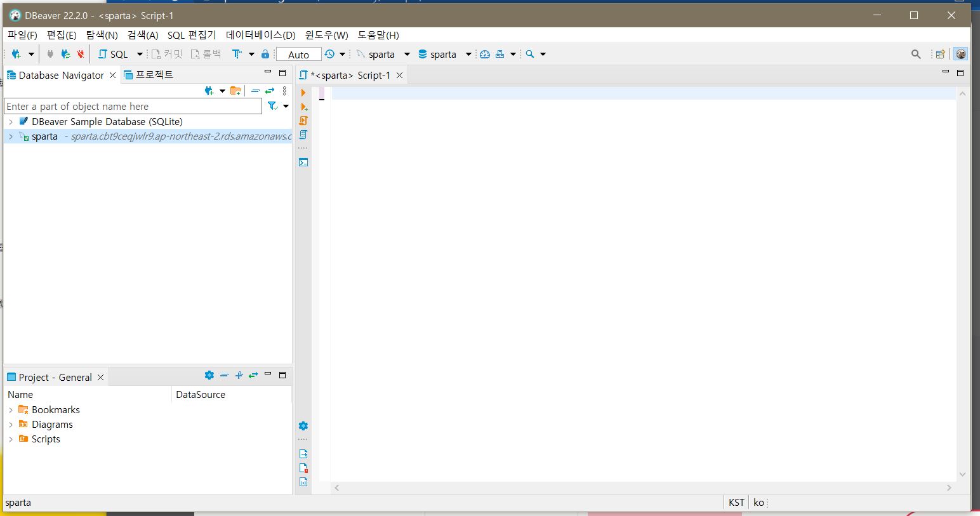Focus the object name filter field
Image resolution: width=980 pixels, height=516 pixels.
tap(133, 106)
